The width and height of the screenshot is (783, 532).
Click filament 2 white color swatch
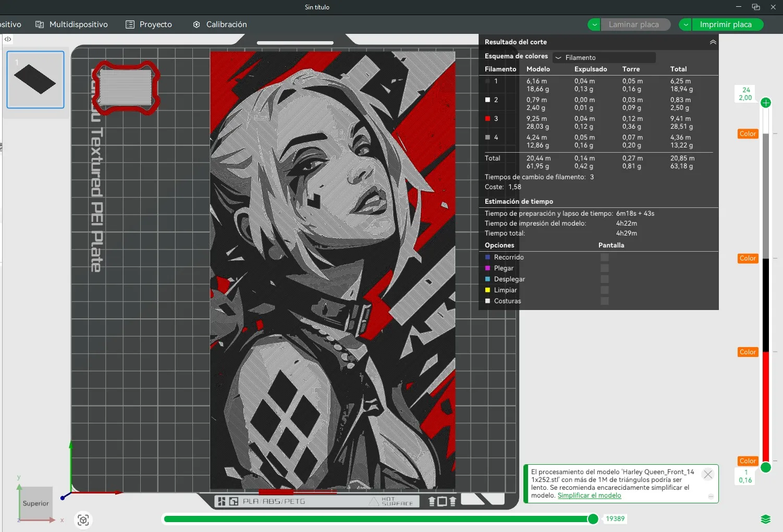pos(487,100)
